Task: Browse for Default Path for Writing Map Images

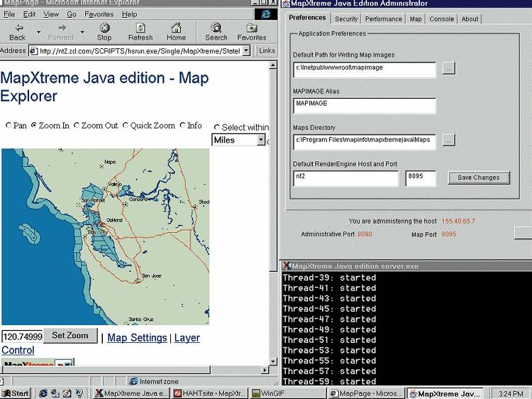Action: coord(449,68)
